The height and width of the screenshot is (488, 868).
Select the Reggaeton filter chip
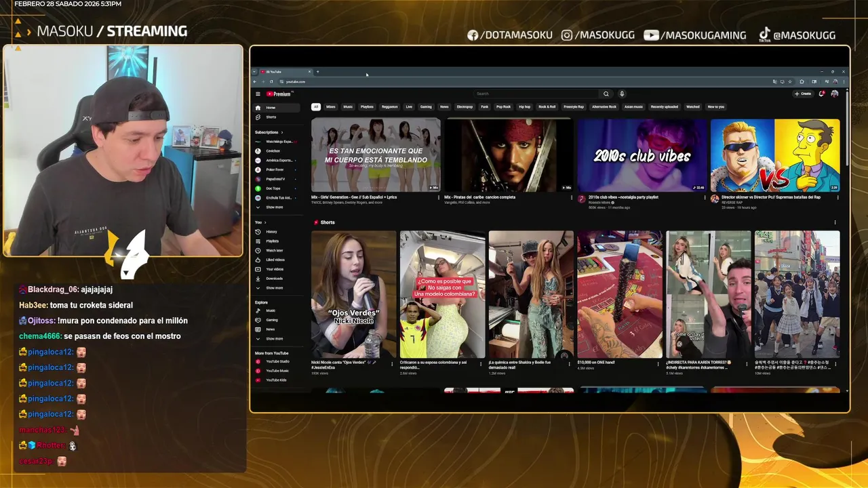click(390, 106)
